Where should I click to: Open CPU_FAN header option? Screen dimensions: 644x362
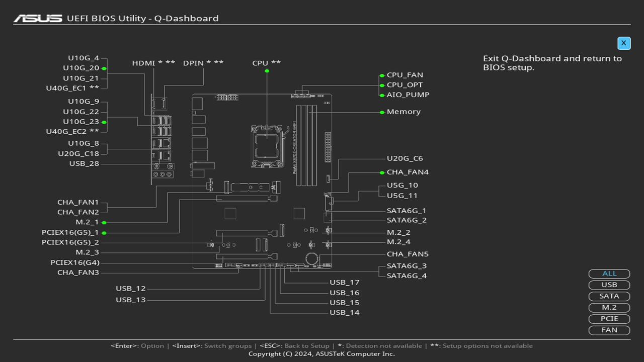[x=405, y=75]
